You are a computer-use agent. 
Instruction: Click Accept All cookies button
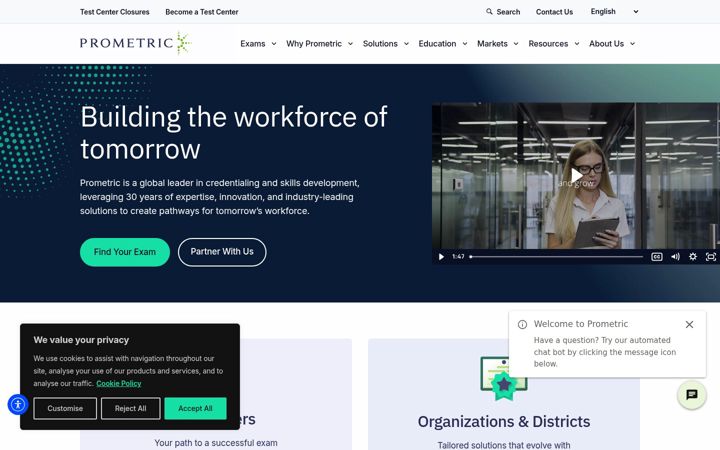pyautogui.click(x=195, y=408)
